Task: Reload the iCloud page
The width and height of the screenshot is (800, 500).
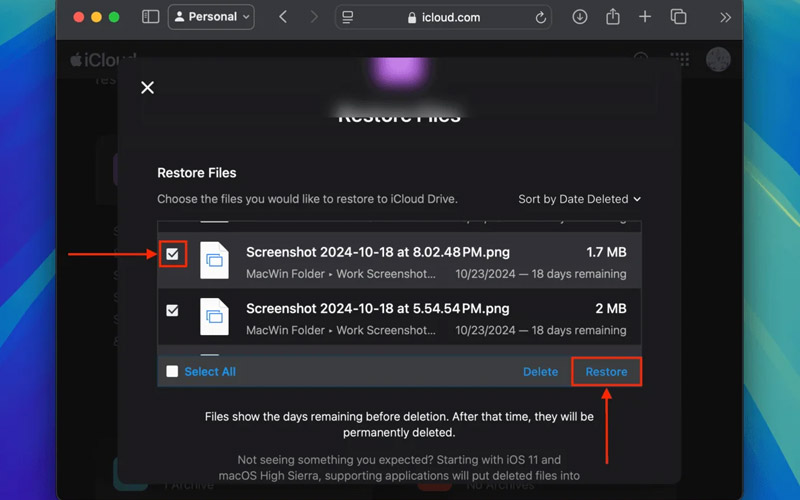Action: pyautogui.click(x=541, y=18)
